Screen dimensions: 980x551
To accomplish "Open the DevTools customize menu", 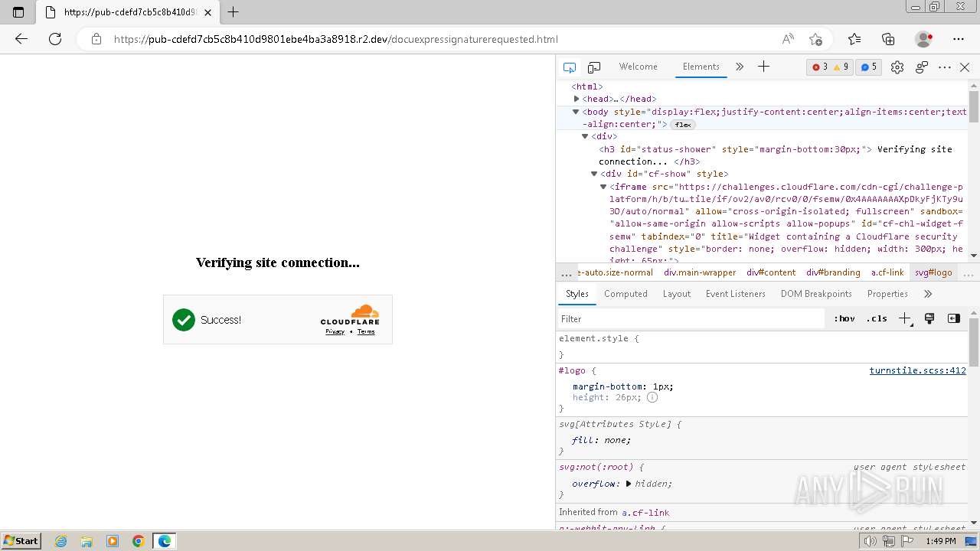I will (945, 67).
